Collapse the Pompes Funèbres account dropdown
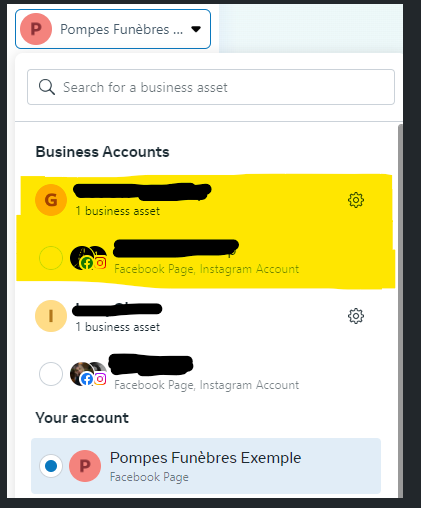Image resolution: width=421 pixels, height=508 pixels. click(113, 29)
